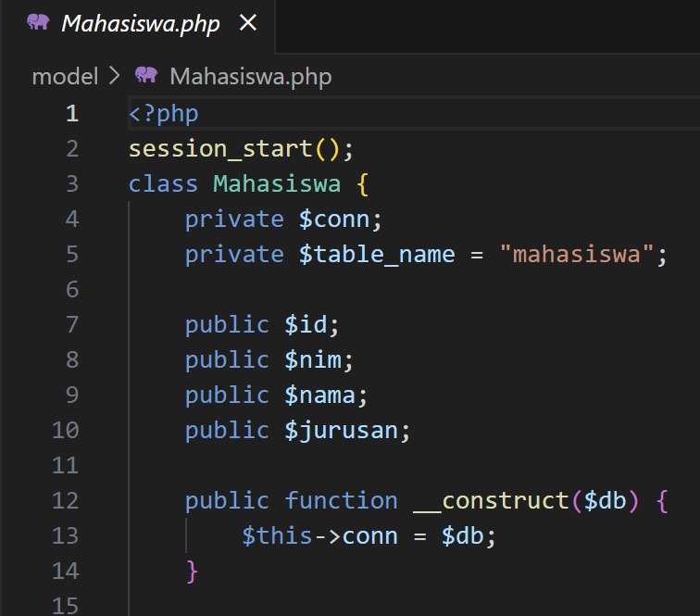The width and height of the screenshot is (700, 616).
Task: Click line number 12 in the gutter
Action: point(66,501)
